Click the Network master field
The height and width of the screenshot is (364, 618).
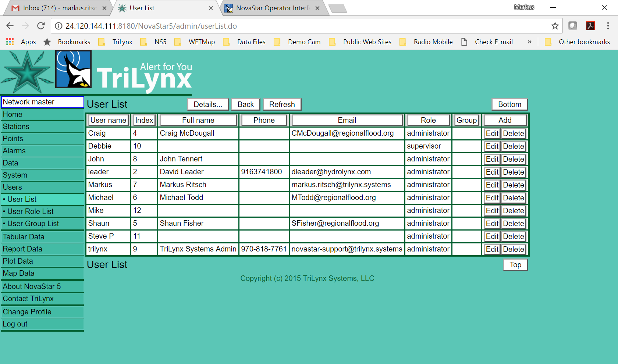pos(42,102)
